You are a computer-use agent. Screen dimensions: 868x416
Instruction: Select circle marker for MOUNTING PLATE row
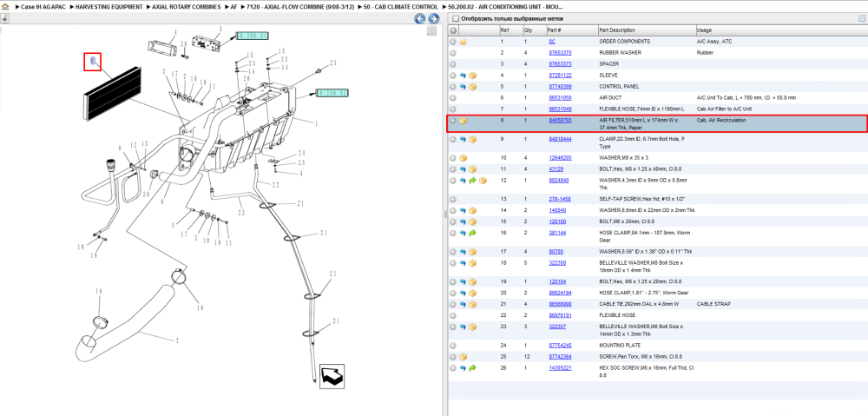453,346
